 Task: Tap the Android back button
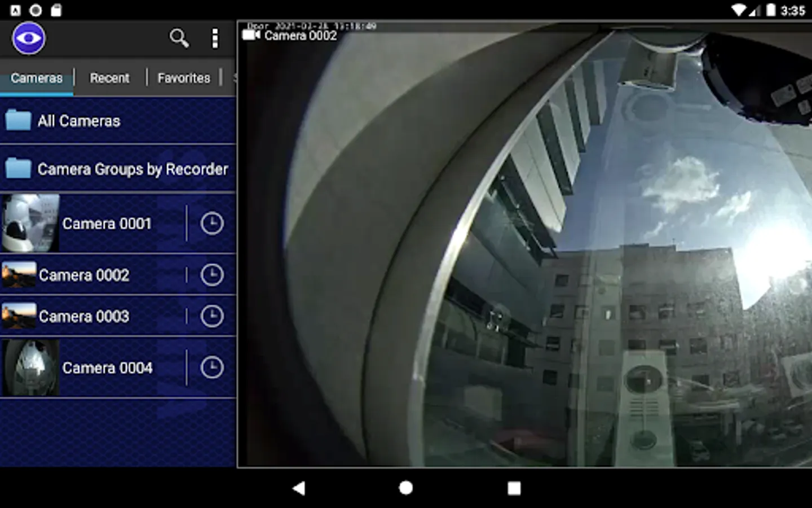click(x=299, y=488)
